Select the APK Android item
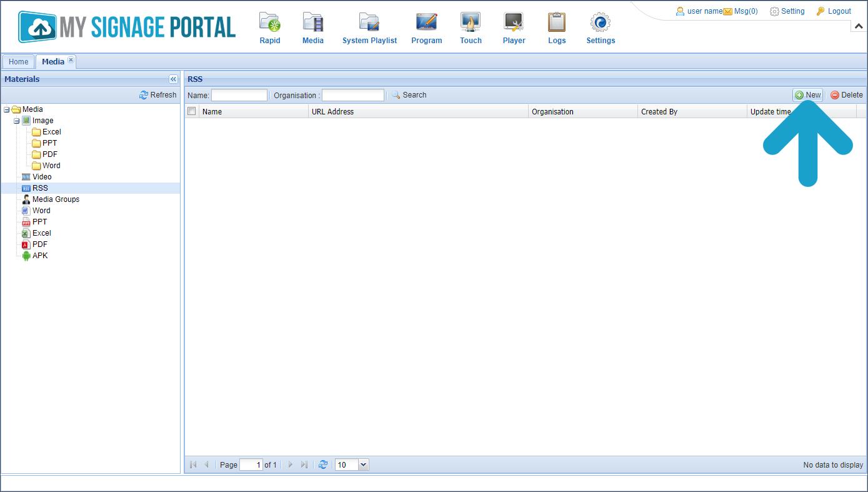Viewport: 868px width, 492px height. point(35,256)
